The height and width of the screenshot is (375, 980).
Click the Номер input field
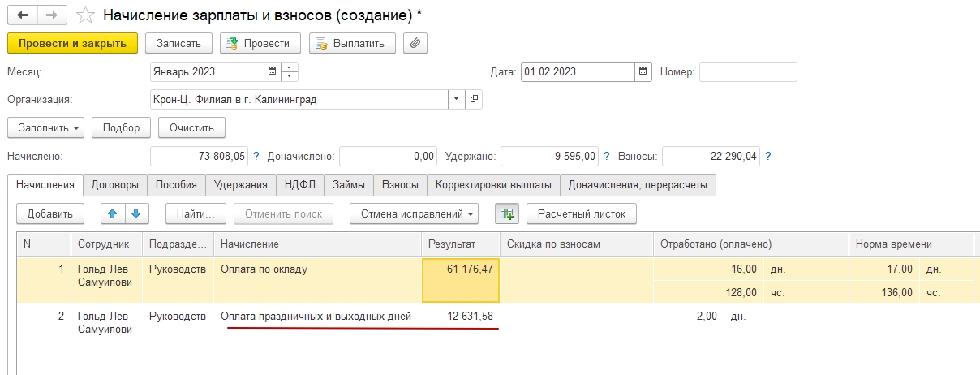click(x=748, y=71)
